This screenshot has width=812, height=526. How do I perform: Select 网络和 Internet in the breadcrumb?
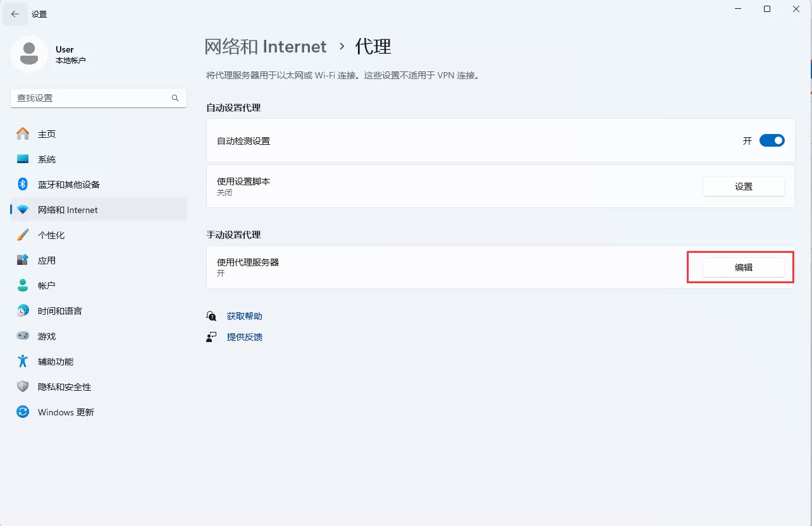(x=266, y=46)
